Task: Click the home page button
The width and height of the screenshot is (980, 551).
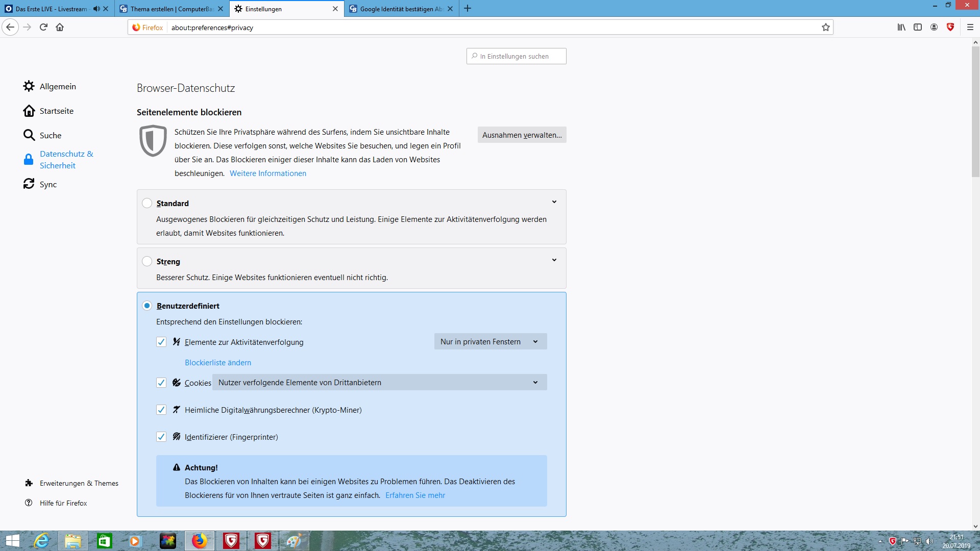Action: [x=60, y=28]
